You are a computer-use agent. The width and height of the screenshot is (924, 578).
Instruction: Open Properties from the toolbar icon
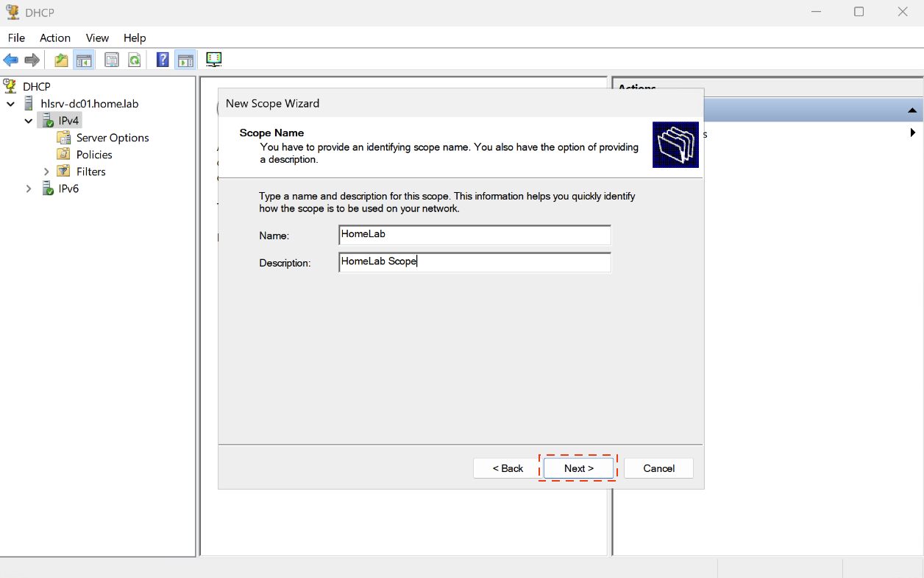coord(112,60)
